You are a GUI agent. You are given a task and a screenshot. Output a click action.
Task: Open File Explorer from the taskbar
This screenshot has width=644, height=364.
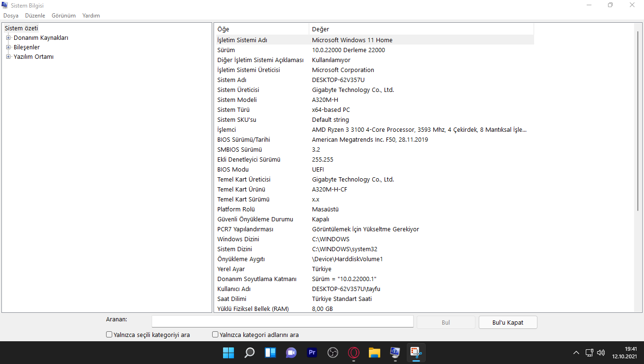click(375, 353)
